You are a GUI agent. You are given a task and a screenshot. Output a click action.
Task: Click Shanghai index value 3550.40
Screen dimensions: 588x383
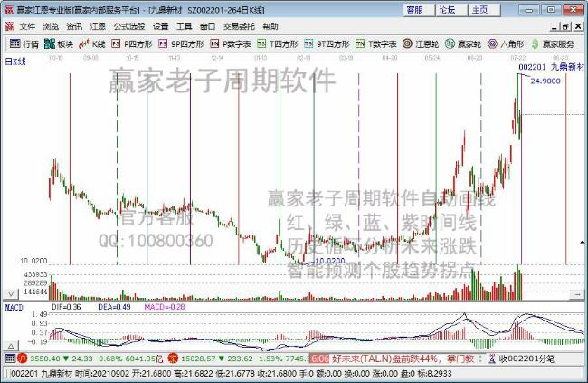coord(44,359)
